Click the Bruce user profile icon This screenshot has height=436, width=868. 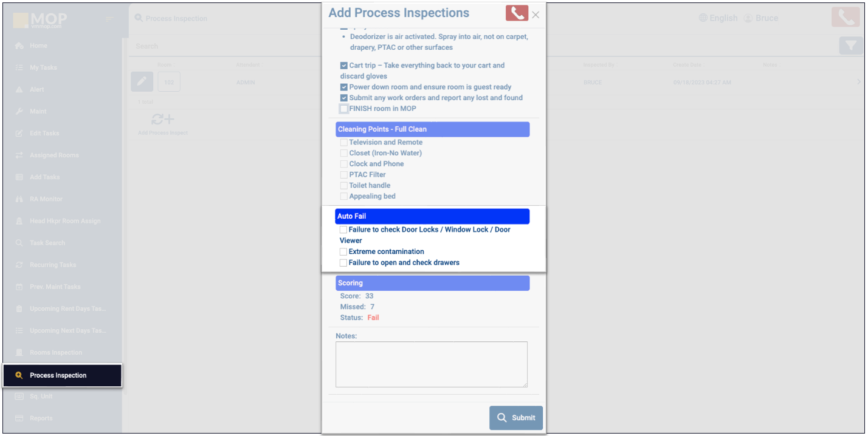tap(748, 18)
